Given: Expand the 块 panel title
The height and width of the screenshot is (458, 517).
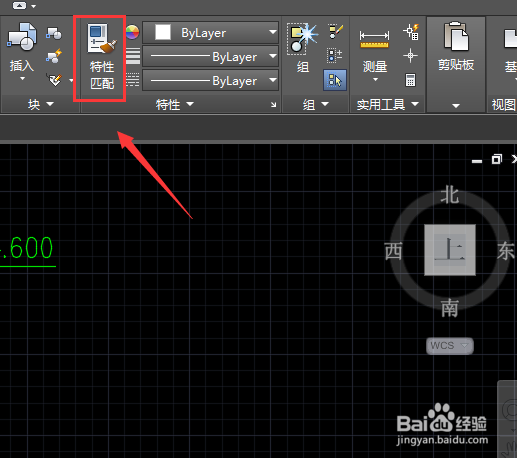Looking at the screenshot, I should pos(41,104).
